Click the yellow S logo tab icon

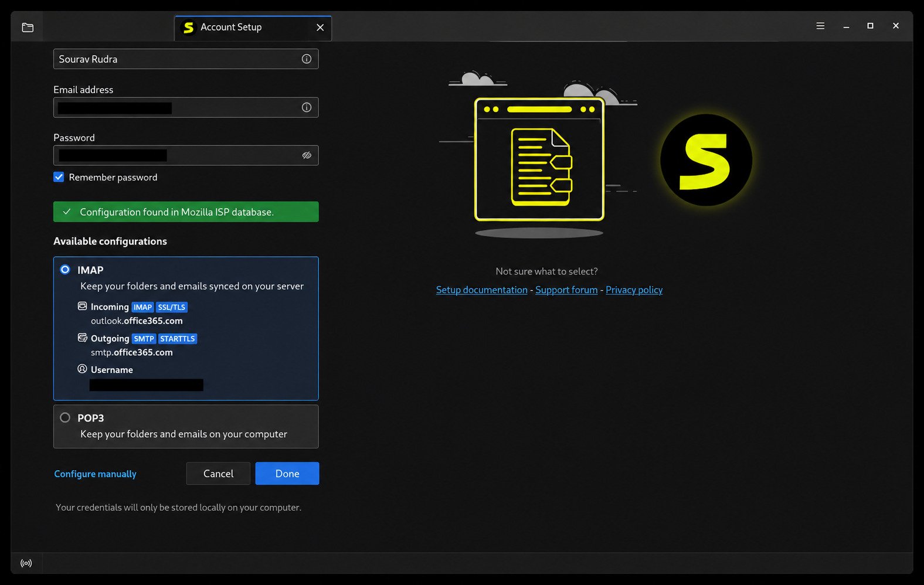pos(188,28)
